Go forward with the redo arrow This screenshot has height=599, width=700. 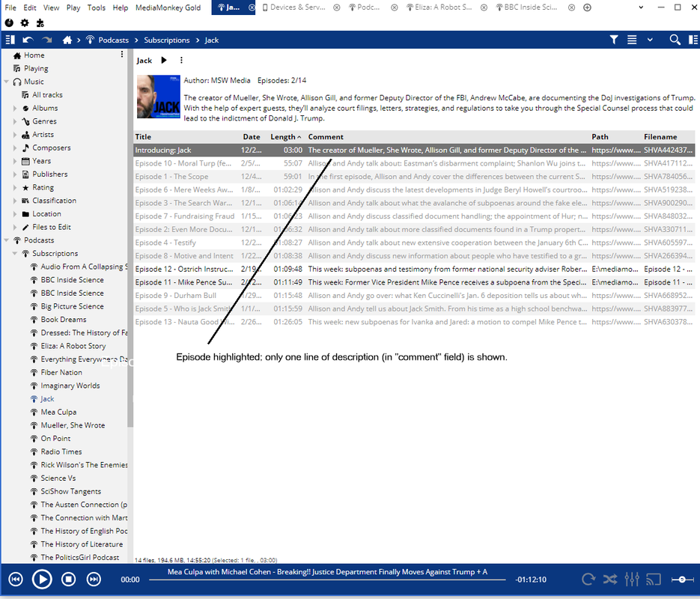(x=47, y=40)
